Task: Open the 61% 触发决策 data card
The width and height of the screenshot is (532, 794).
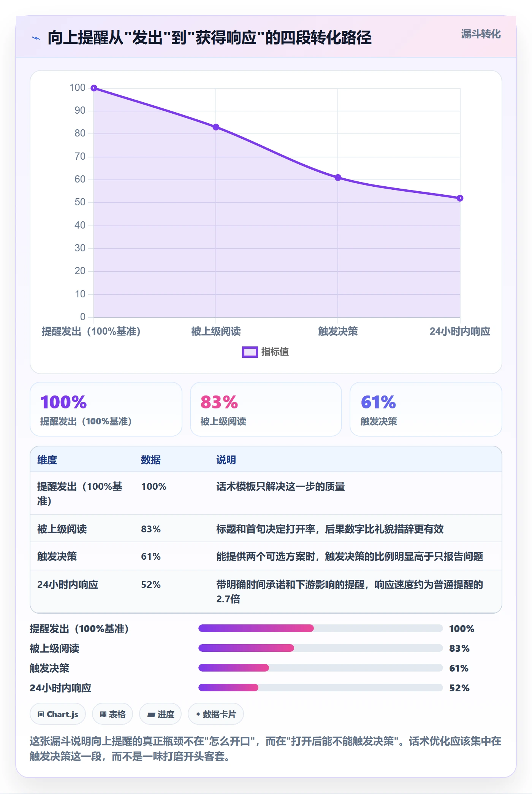Action: tap(426, 409)
